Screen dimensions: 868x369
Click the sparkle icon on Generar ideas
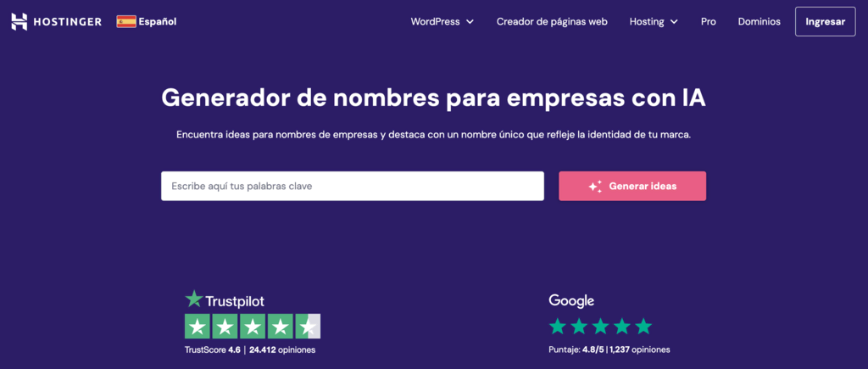click(x=595, y=187)
